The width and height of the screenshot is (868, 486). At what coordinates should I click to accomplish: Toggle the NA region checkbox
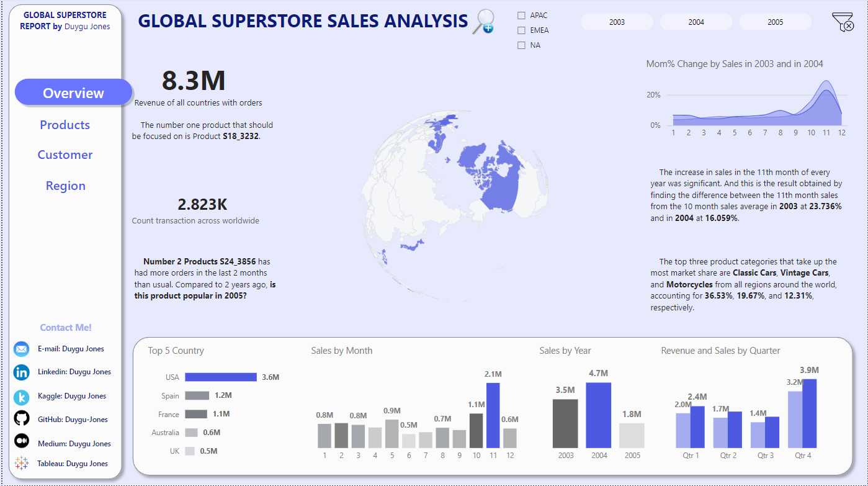522,45
